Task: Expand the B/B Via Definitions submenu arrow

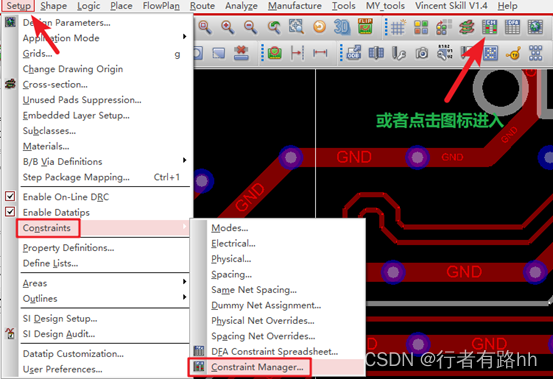Action: (184, 160)
